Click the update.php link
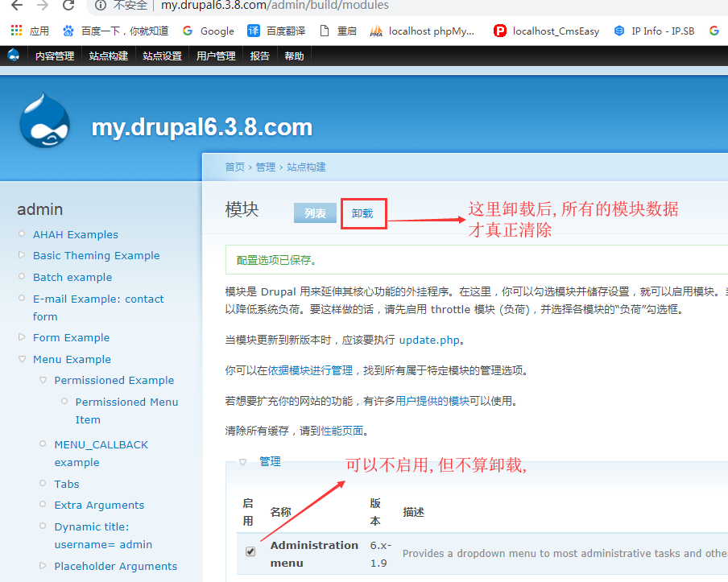 point(429,340)
